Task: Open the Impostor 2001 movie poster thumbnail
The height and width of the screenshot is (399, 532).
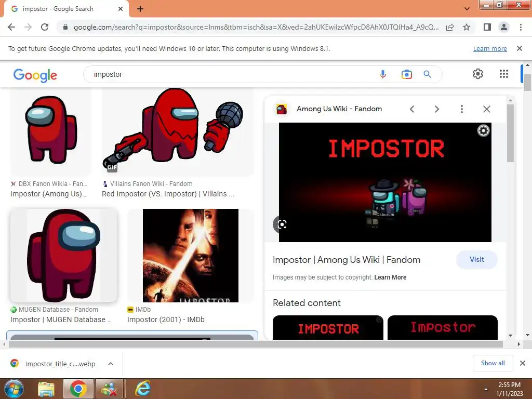Action: pyautogui.click(x=190, y=255)
